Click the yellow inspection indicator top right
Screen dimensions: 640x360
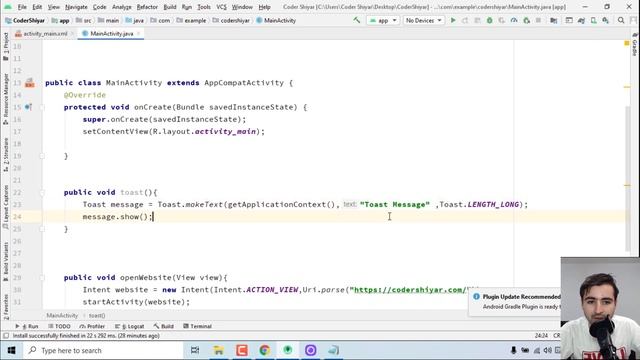coord(627,43)
